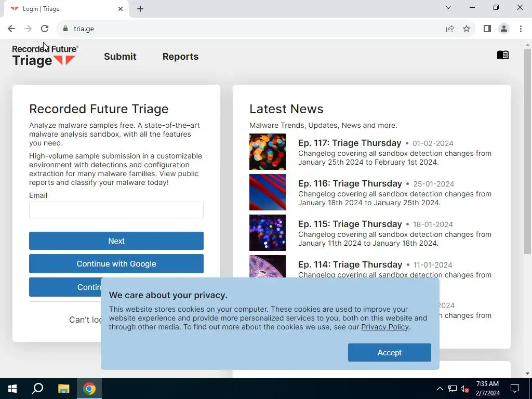The image size is (532, 399).
Task: Click the Ep. 117 bokeh lights thumbnail
Action: pos(268,152)
